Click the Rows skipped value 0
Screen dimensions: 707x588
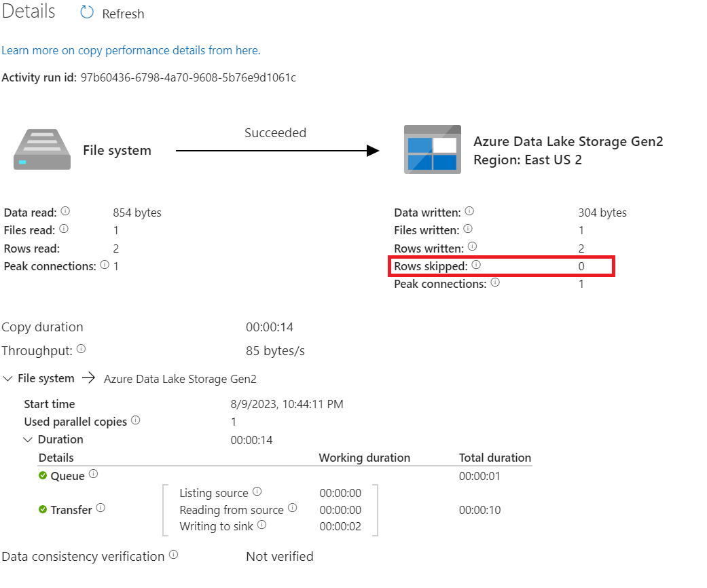[581, 266]
